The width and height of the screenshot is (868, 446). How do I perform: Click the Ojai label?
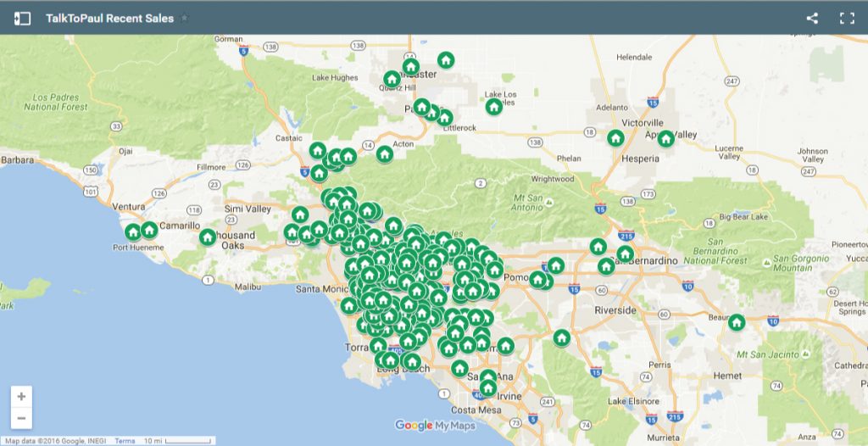125,151
